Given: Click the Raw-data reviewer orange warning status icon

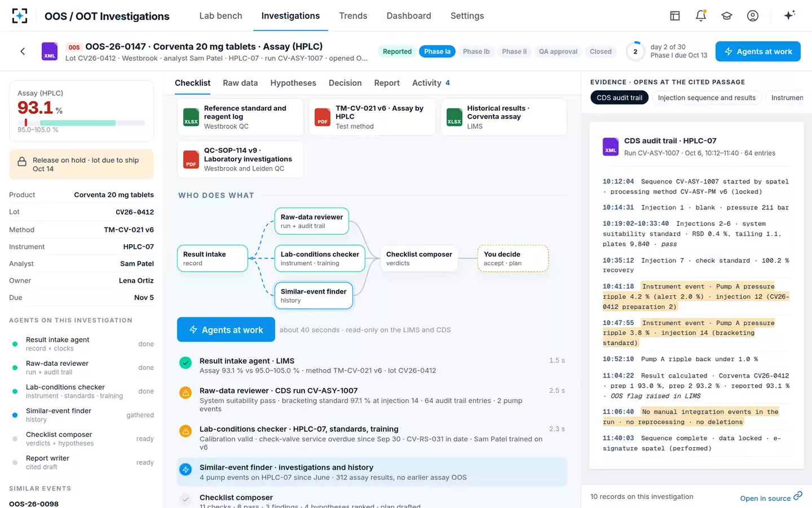Looking at the screenshot, I should [x=186, y=392].
